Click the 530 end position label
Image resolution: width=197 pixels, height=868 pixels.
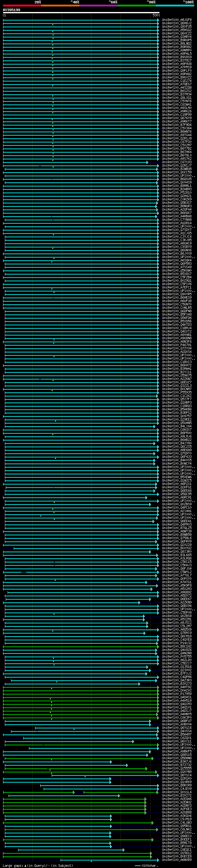[155, 15]
